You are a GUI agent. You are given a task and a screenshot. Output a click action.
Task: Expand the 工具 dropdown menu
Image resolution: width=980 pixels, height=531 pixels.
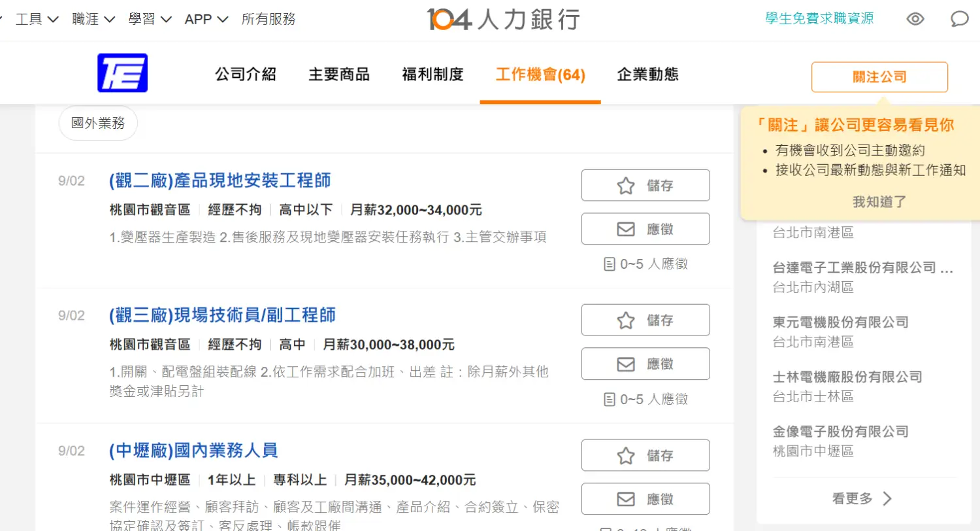pyautogui.click(x=37, y=19)
